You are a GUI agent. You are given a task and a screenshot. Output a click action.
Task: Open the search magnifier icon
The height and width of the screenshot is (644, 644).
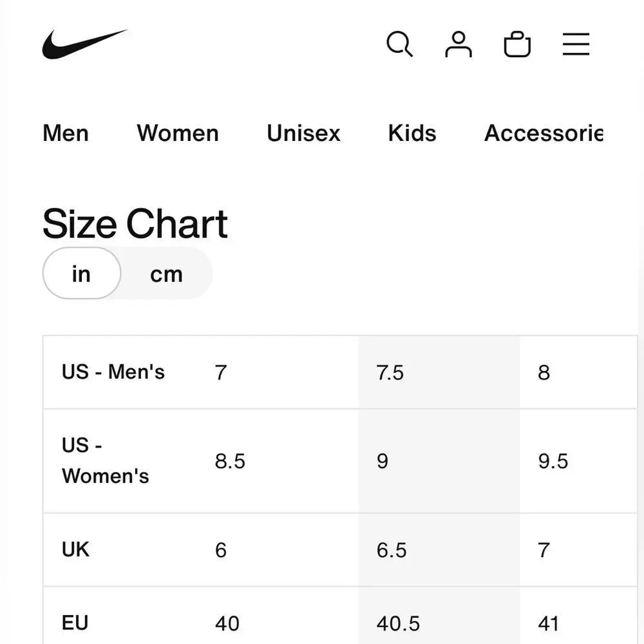pyautogui.click(x=399, y=44)
